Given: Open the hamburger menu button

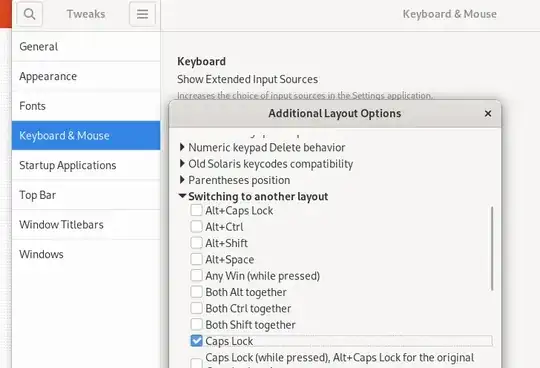Looking at the screenshot, I should (142, 14).
